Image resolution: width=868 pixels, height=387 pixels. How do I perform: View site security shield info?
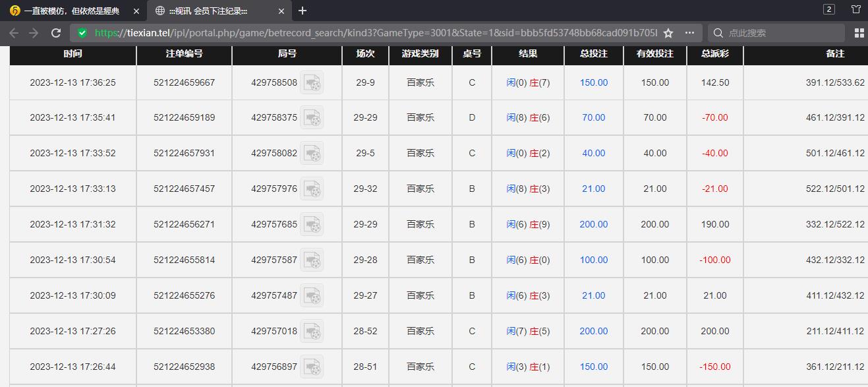[82, 33]
